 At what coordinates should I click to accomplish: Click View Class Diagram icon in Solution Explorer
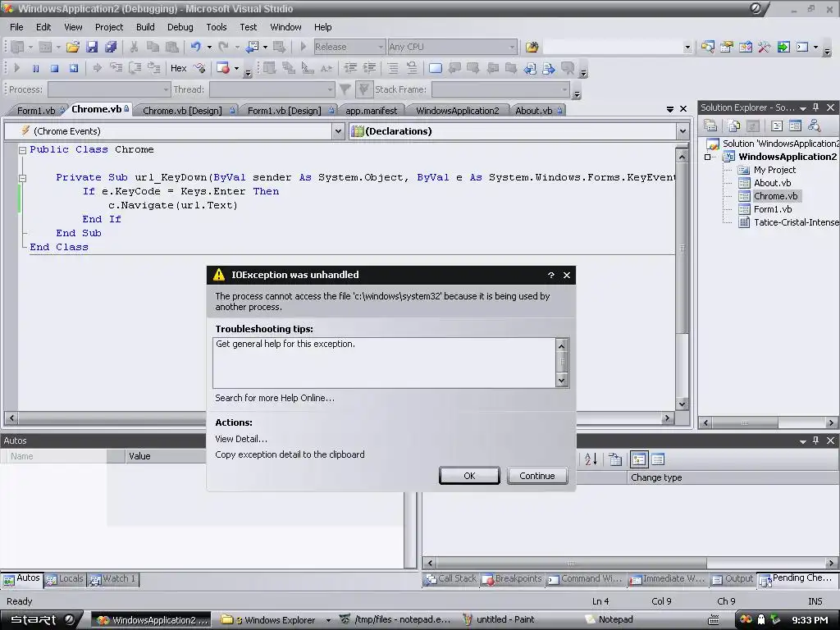815,126
